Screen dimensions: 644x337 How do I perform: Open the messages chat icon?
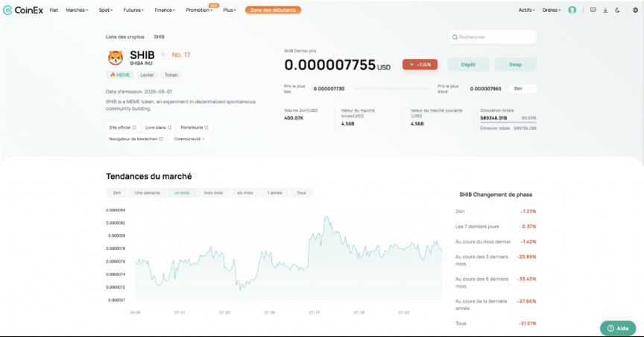(x=593, y=10)
